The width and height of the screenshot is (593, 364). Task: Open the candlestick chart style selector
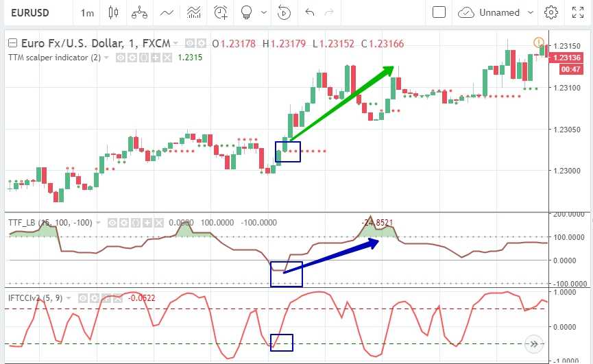pyautogui.click(x=113, y=12)
